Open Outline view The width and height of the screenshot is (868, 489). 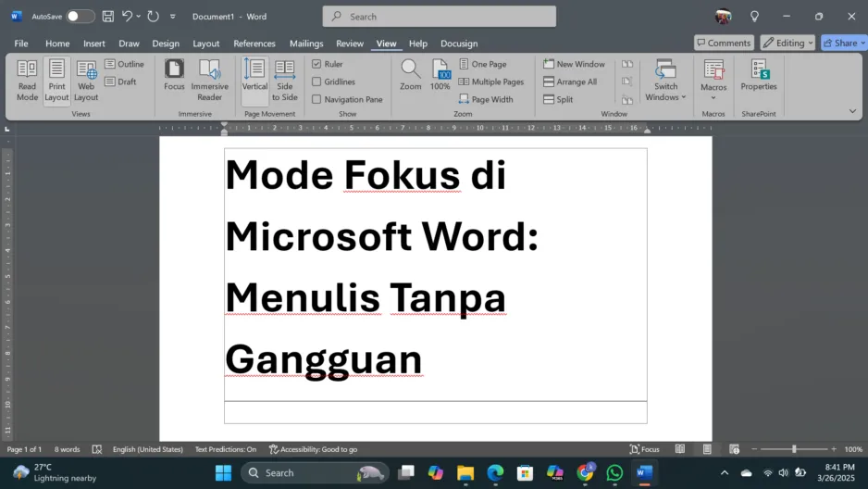(x=125, y=64)
